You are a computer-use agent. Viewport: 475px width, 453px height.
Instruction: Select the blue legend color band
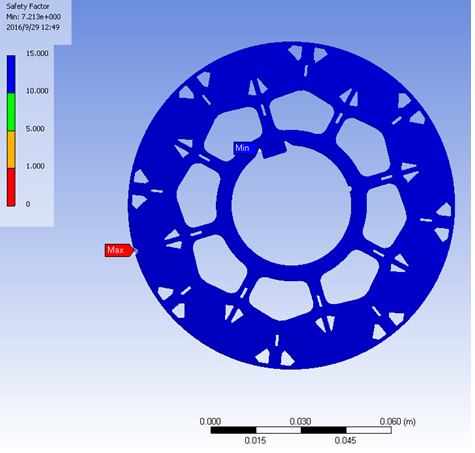11,74
